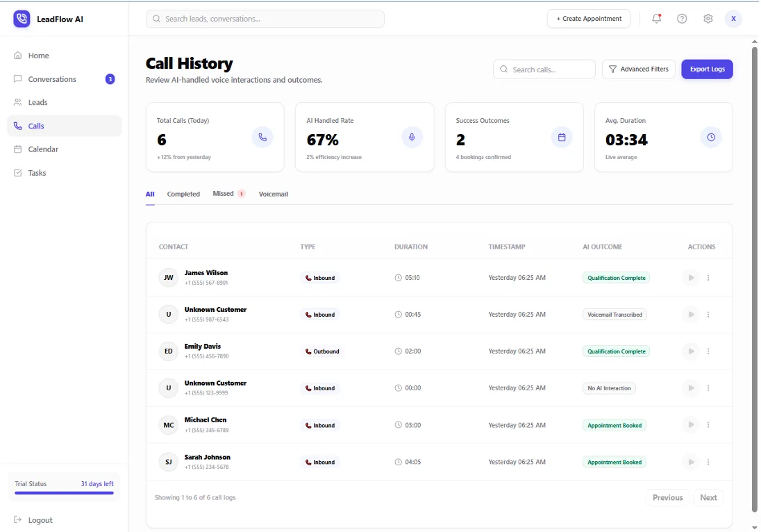Click the phone icon in Total Calls card
The image size is (761, 532).
coord(262,138)
